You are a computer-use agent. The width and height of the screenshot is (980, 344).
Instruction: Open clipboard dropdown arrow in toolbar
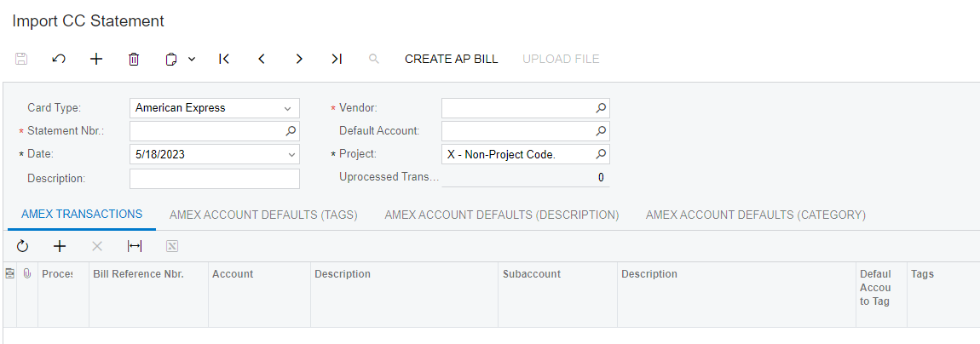192,59
